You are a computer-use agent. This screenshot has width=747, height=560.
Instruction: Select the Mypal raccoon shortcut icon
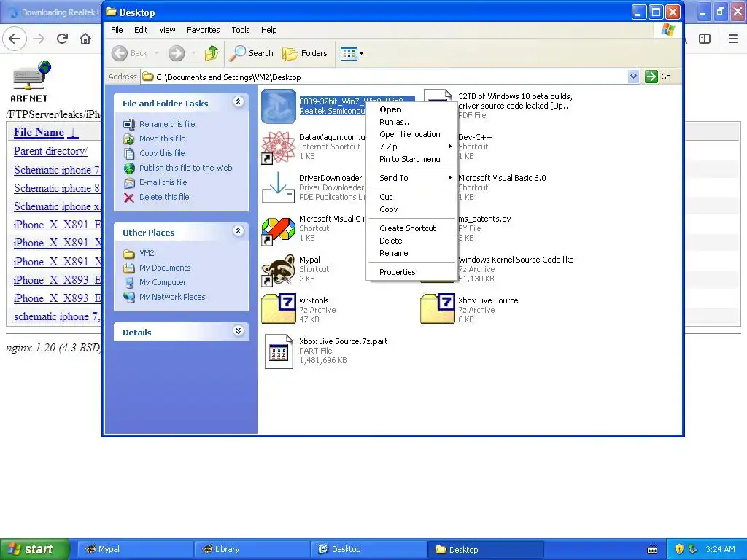tap(279, 270)
